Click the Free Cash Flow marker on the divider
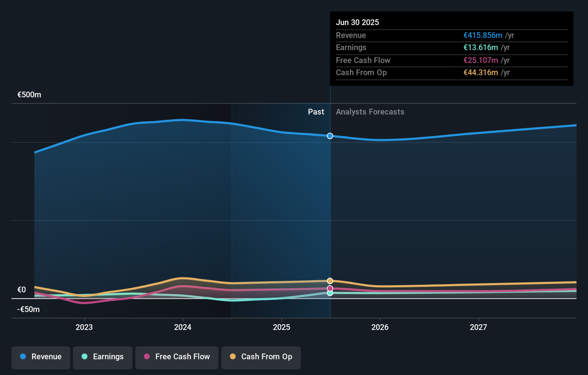This screenshot has height=375, width=588. click(x=329, y=288)
